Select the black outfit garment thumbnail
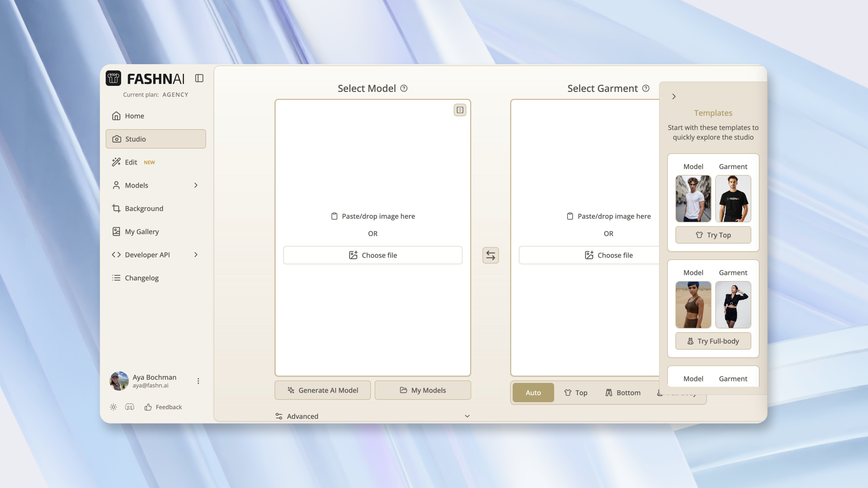The width and height of the screenshot is (868, 488). (733, 305)
